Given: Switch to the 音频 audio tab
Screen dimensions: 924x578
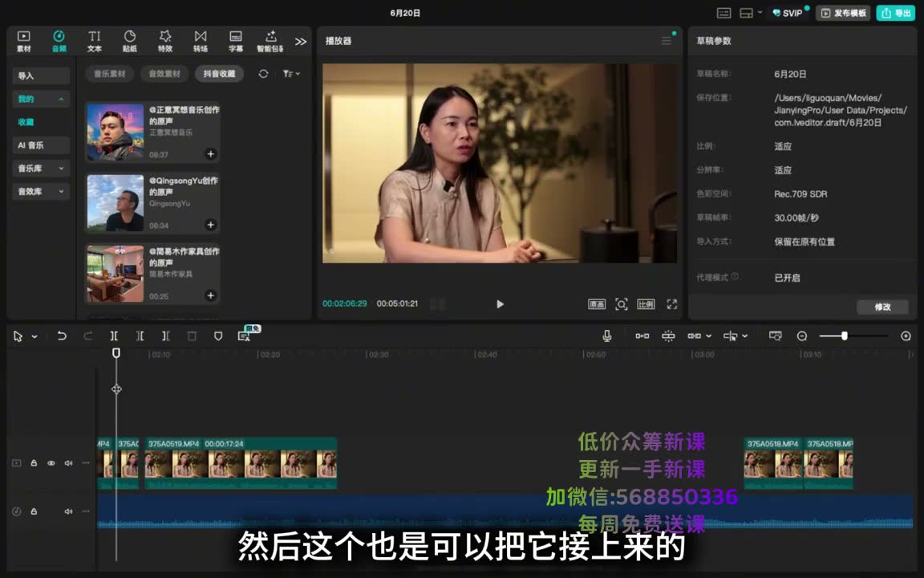Looking at the screenshot, I should point(59,41).
